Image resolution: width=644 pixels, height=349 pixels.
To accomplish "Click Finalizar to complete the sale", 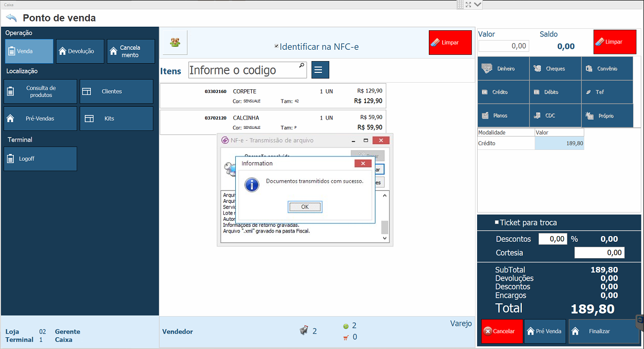I will [603, 332].
